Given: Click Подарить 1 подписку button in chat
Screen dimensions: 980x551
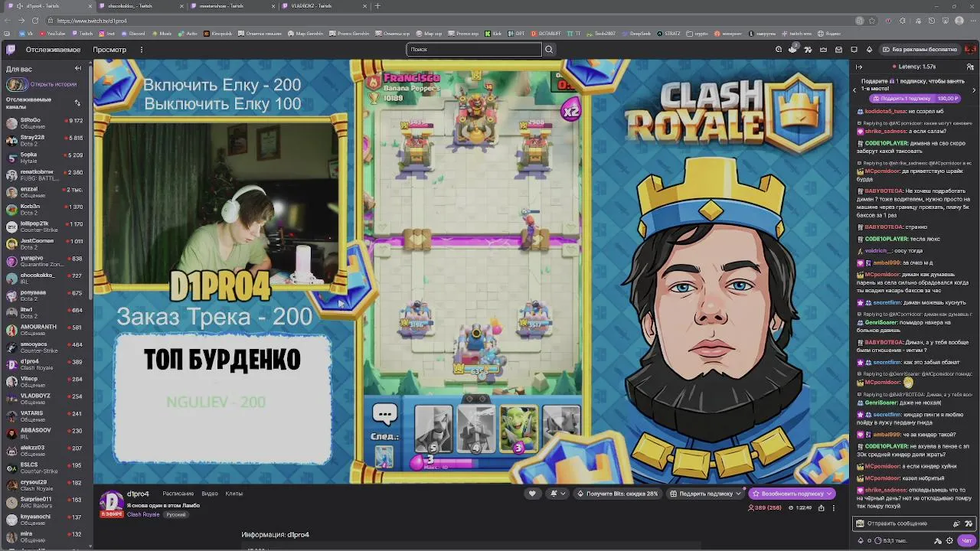Looking at the screenshot, I should point(916,99).
